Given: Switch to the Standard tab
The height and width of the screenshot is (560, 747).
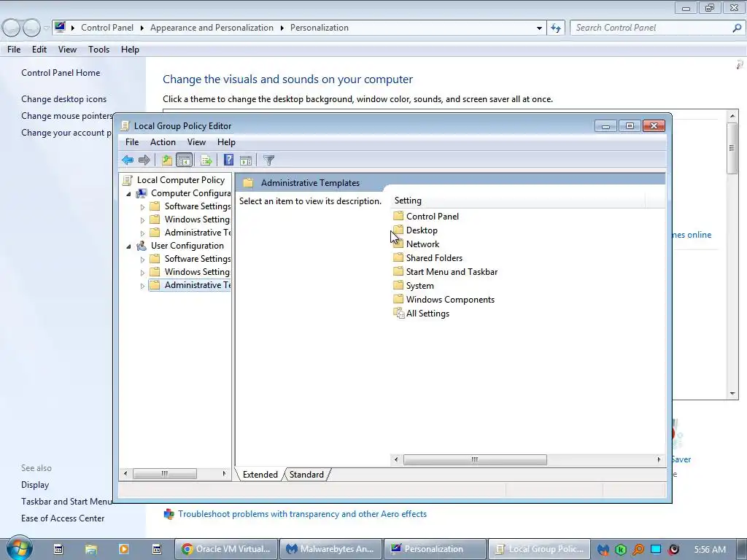Looking at the screenshot, I should (306, 474).
